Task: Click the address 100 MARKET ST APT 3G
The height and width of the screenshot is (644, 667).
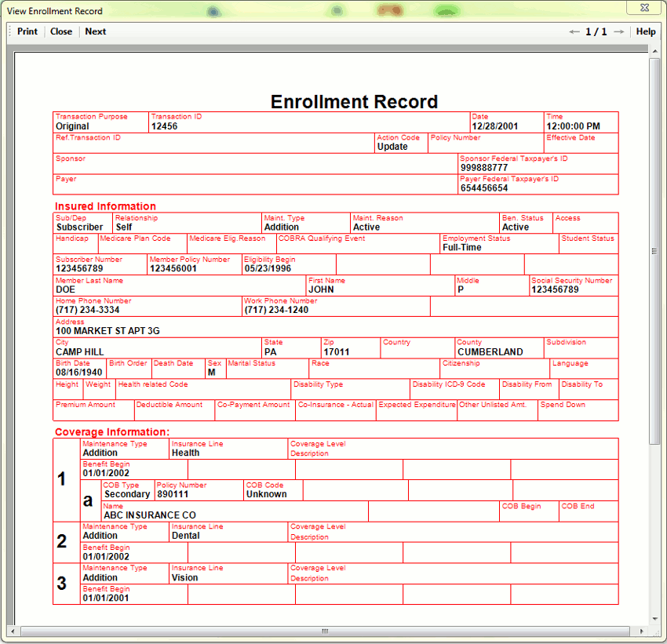Action: click(108, 331)
